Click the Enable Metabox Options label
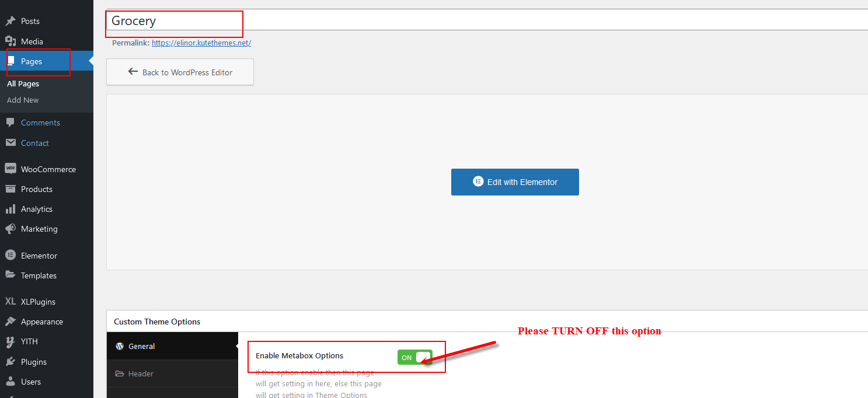This screenshot has width=868, height=398. coord(299,355)
